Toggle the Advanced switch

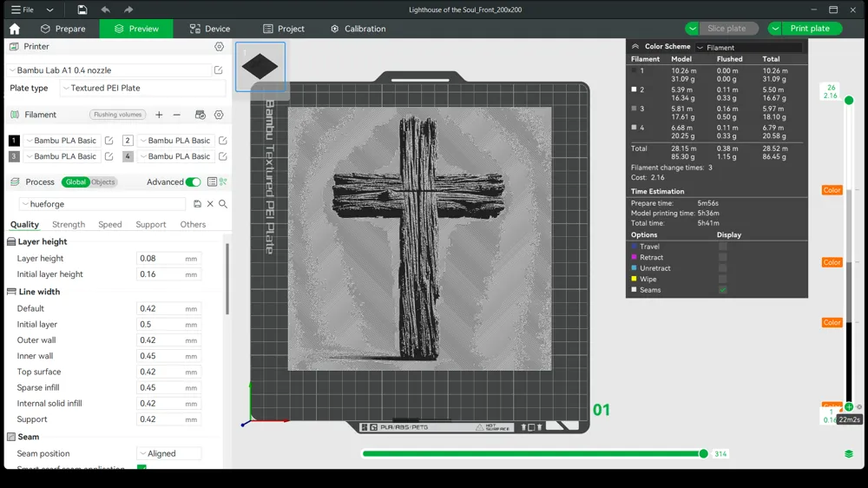click(193, 181)
